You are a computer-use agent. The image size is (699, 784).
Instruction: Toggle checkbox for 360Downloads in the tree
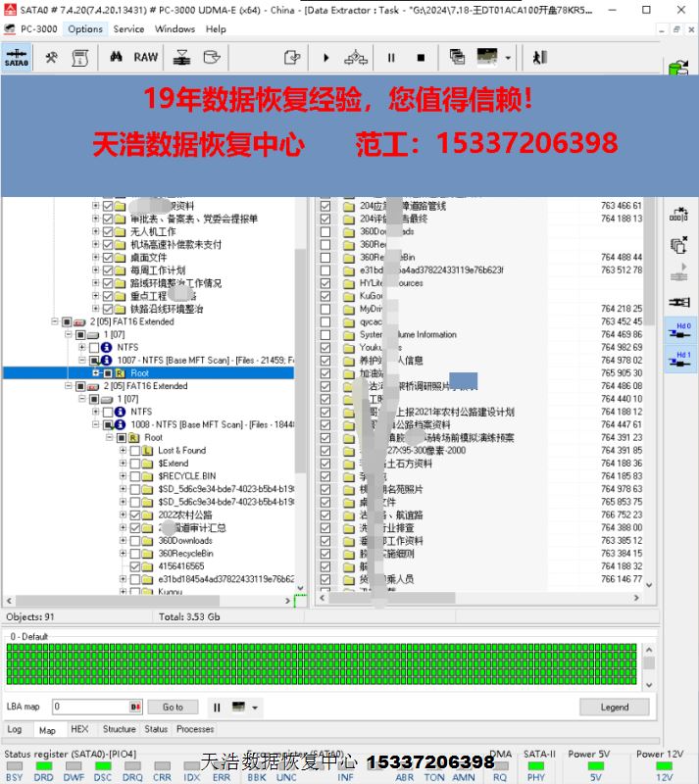click(135, 540)
